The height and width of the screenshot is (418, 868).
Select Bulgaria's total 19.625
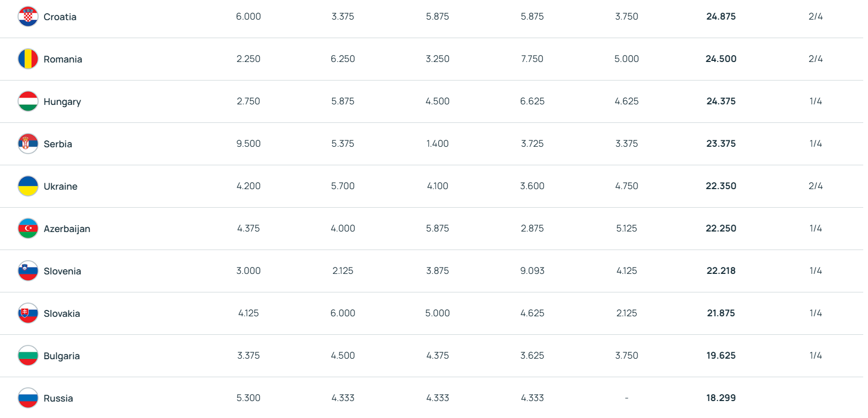point(721,355)
